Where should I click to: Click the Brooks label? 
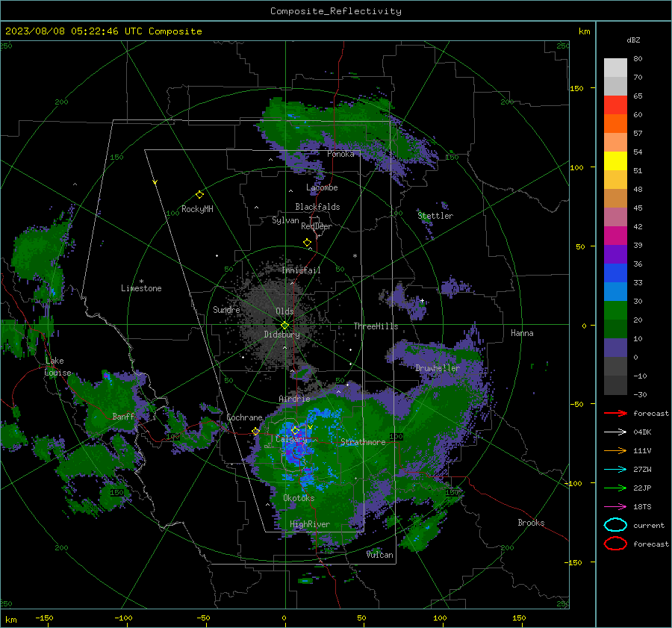point(531,523)
